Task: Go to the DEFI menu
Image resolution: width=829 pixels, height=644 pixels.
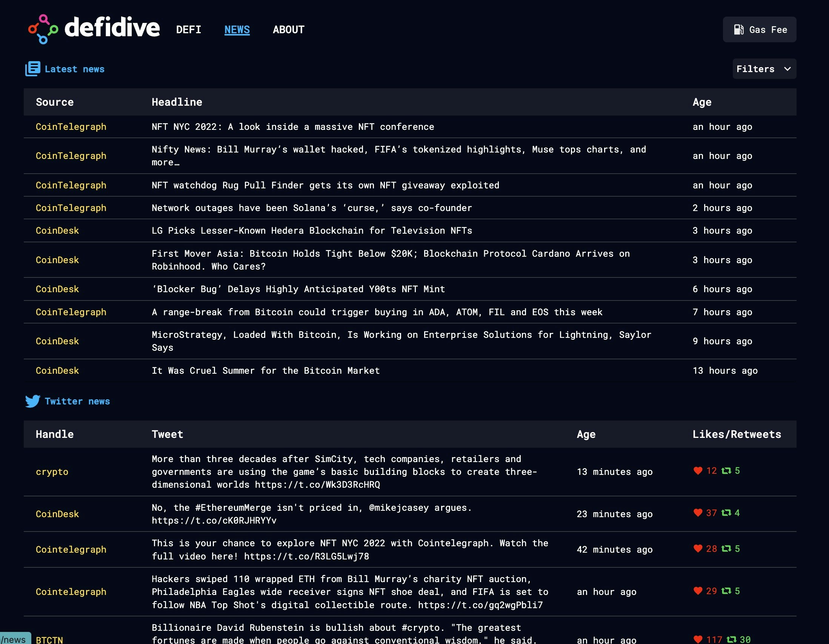Action: 189,29
